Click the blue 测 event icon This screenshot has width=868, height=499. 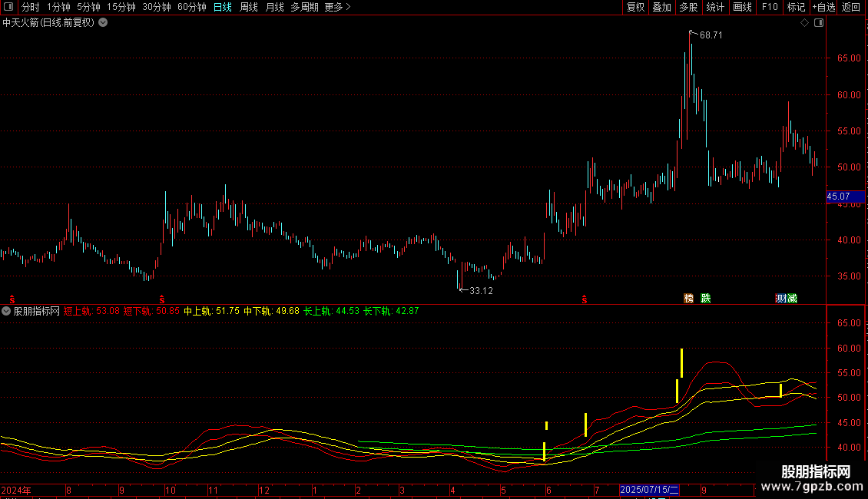click(x=780, y=298)
